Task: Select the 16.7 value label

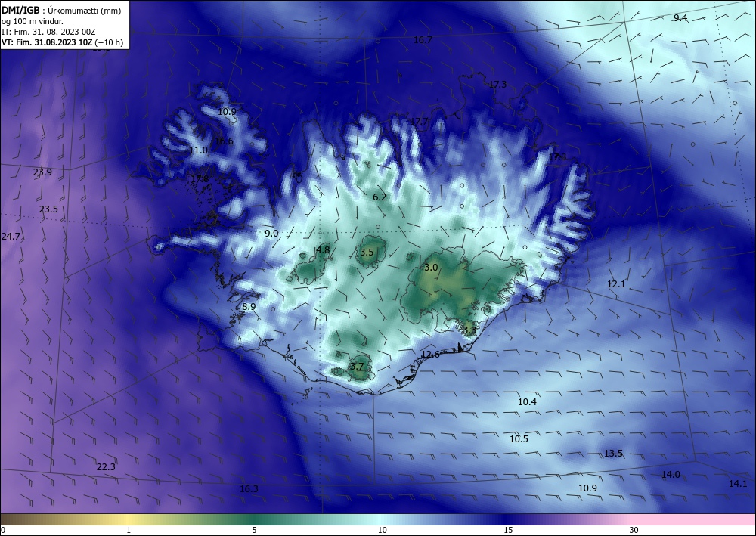Action: tap(423, 39)
